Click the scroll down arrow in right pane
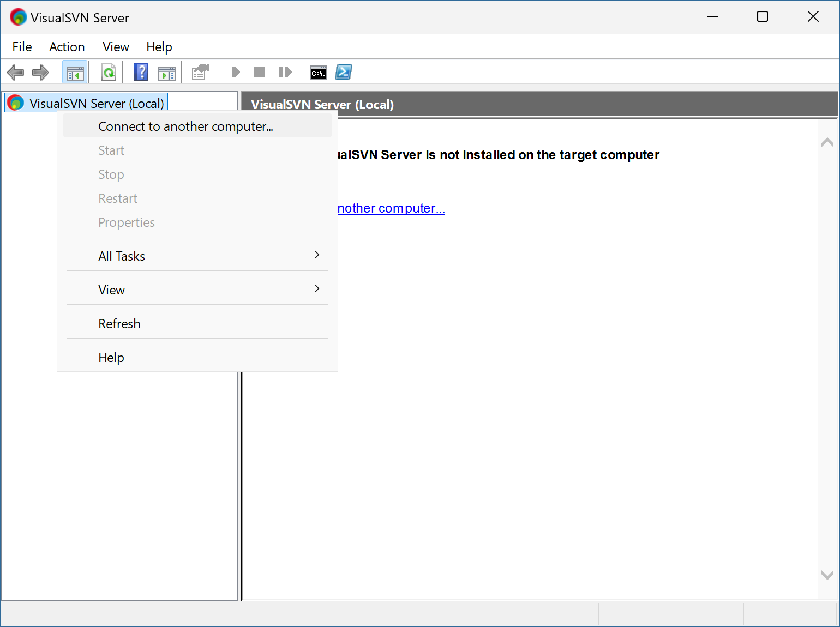The height and width of the screenshot is (627, 840). (x=827, y=575)
